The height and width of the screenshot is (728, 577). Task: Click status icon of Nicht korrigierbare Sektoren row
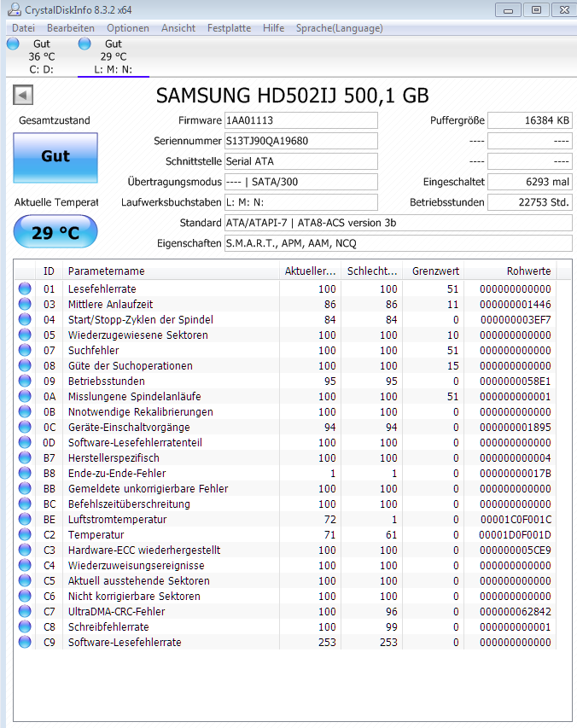(25, 596)
